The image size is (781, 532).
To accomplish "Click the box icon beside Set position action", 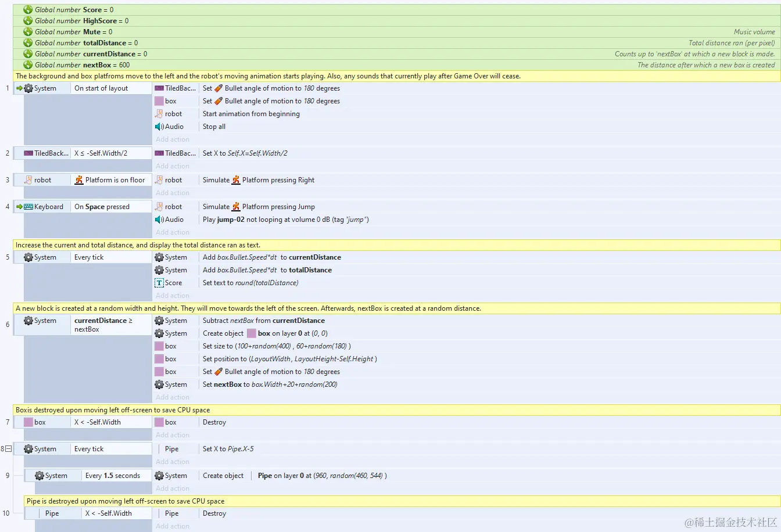I will (x=159, y=359).
